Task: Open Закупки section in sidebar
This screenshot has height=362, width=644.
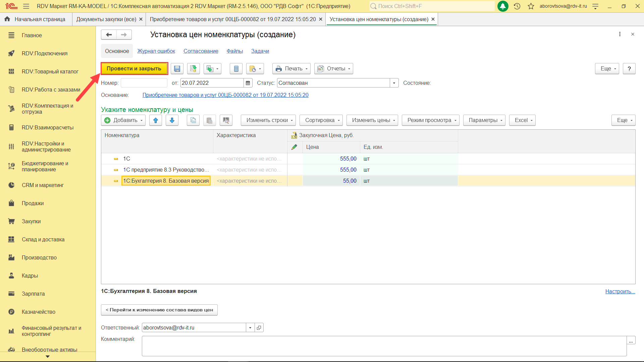Action: click(31, 222)
